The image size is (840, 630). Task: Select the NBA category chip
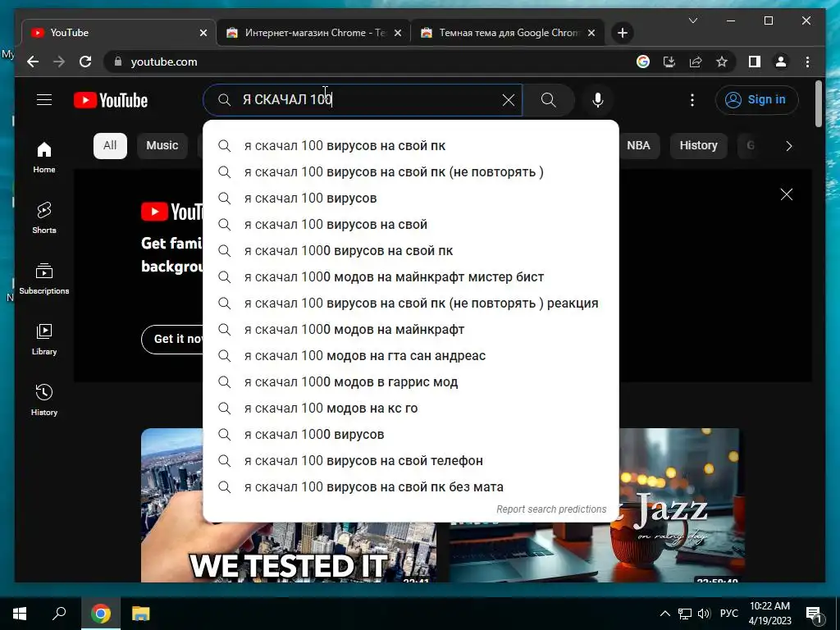click(638, 146)
